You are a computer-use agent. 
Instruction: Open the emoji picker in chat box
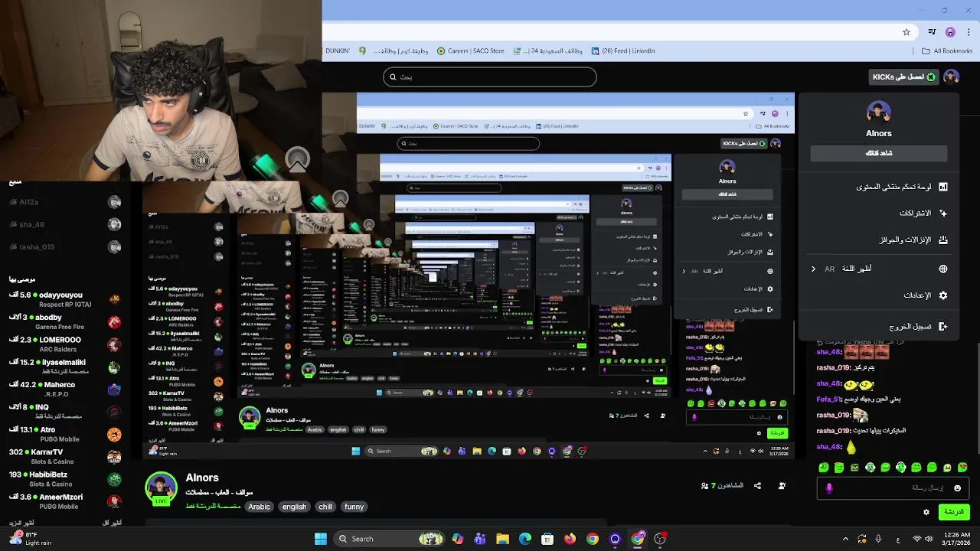pyautogui.click(x=957, y=488)
